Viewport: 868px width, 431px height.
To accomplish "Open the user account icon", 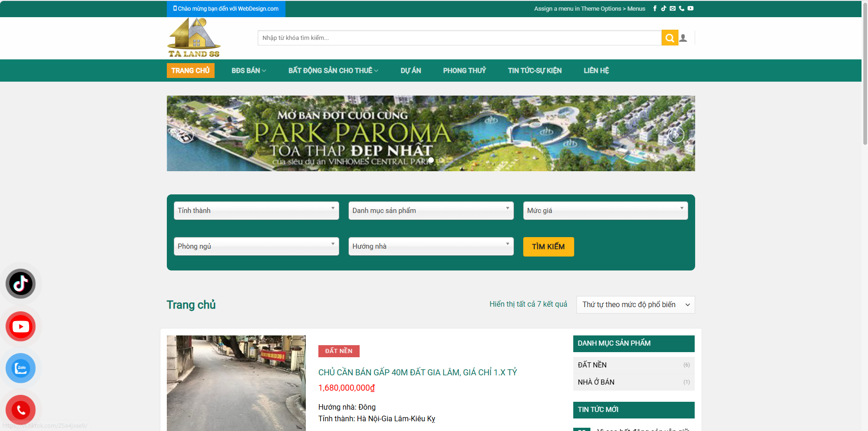I will point(683,38).
